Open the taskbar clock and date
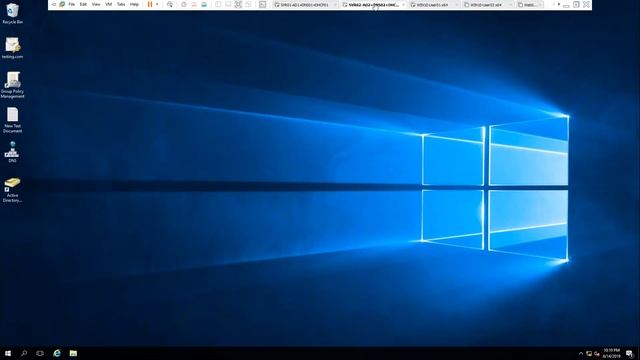This screenshot has height=360, width=640. (x=611, y=353)
